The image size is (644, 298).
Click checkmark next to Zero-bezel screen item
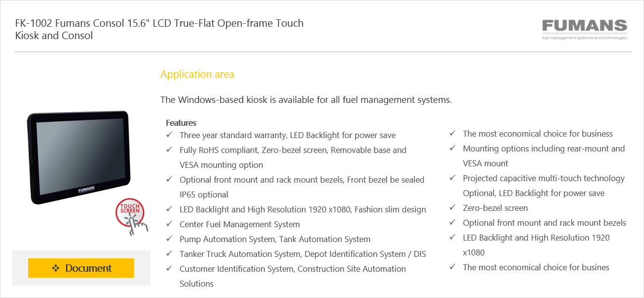[453, 207]
